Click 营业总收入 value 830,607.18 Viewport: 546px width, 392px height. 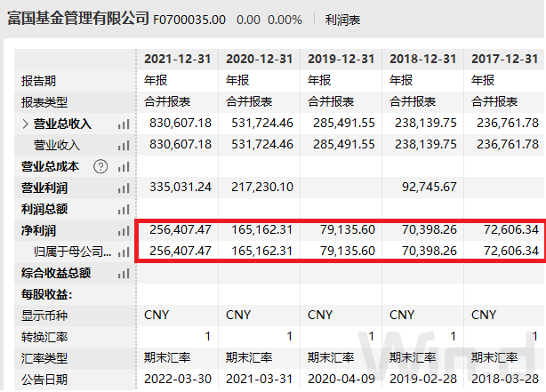pos(181,124)
